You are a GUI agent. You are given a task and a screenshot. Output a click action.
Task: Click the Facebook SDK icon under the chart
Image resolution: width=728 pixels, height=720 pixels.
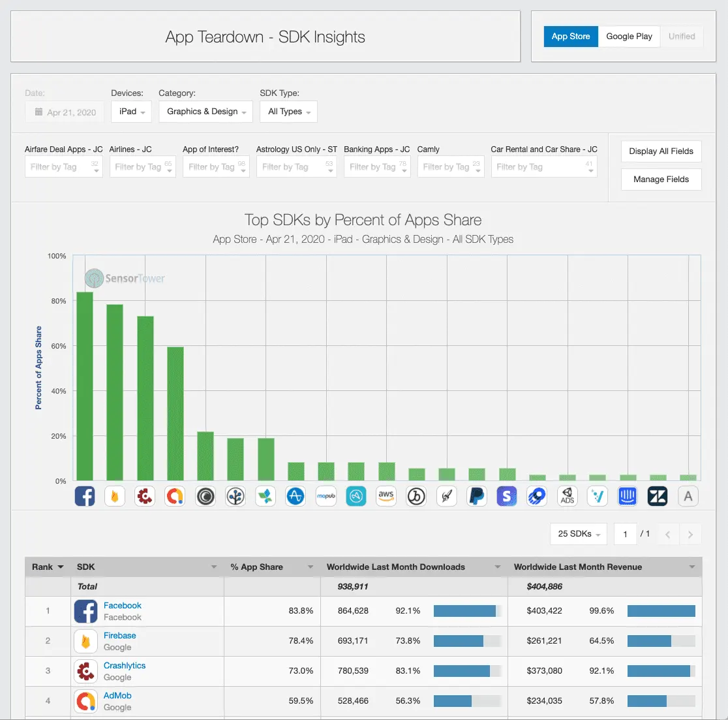pyautogui.click(x=85, y=496)
